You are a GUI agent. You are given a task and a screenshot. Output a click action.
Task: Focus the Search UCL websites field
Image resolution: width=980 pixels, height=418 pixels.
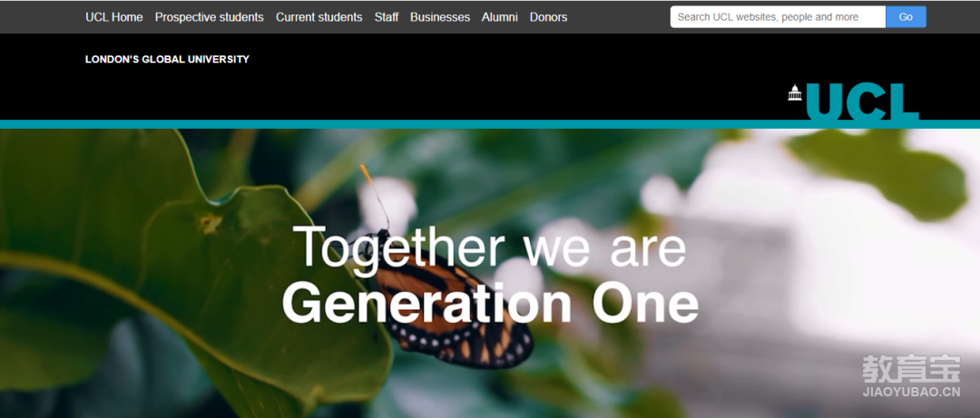coord(779,17)
